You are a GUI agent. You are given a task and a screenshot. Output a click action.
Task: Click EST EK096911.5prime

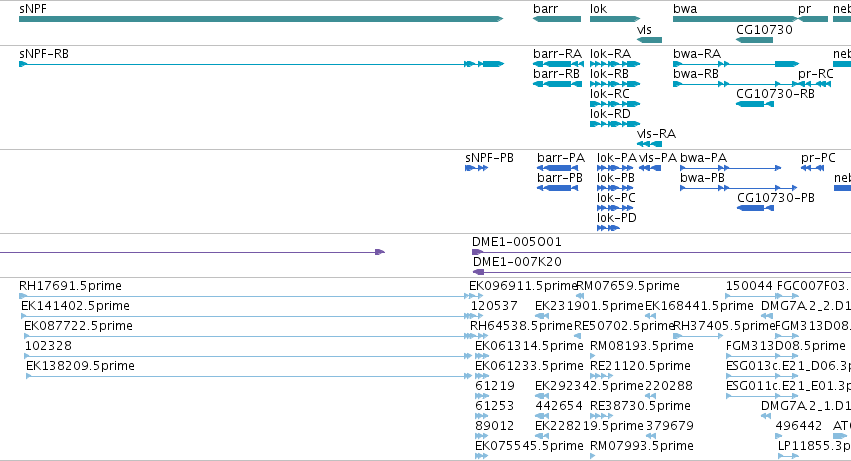coord(473,296)
